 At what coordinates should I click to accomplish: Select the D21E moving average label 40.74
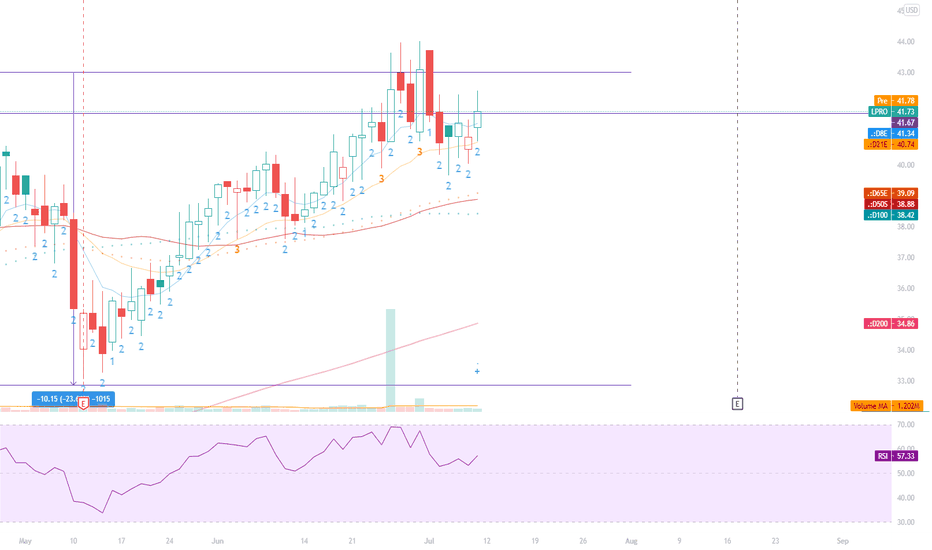[x=891, y=144]
